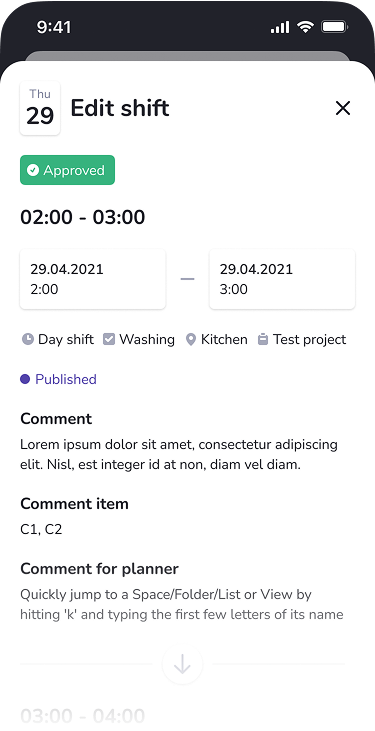The height and width of the screenshot is (731, 375).
Task: Tap the green Approved status button
Action: click(x=67, y=170)
